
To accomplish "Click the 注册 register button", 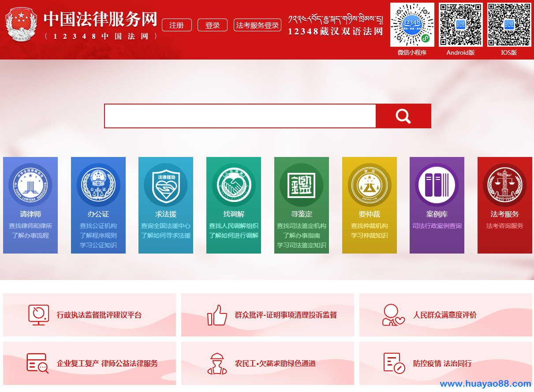I will [x=177, y=25].
